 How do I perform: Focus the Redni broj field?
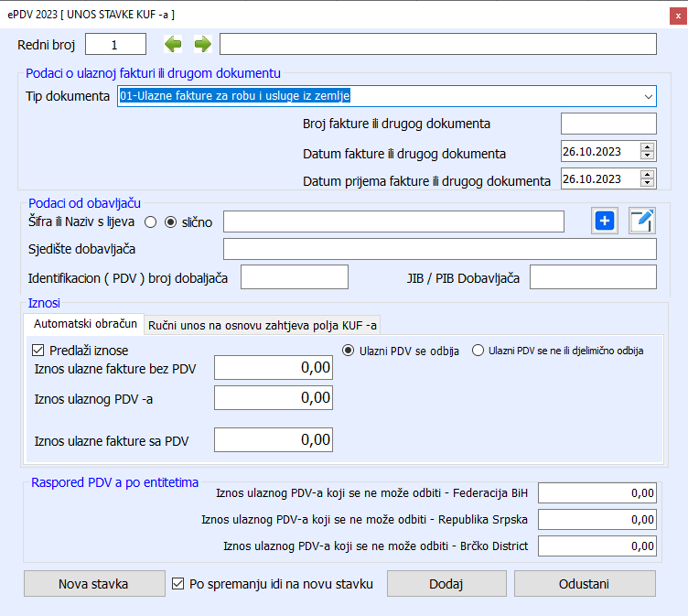click(x=115, y=44)
